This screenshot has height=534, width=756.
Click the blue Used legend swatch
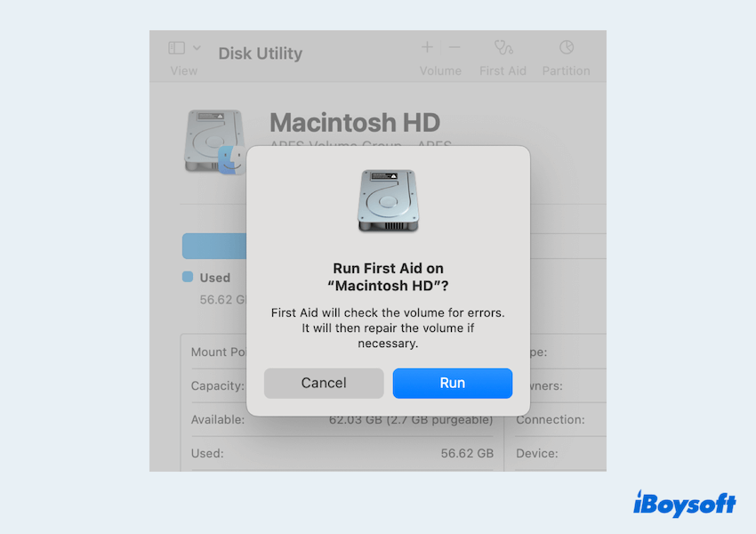pos(188,277)
